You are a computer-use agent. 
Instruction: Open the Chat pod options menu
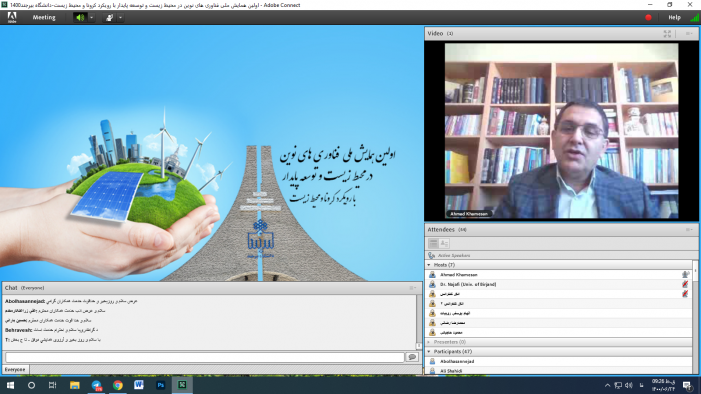pos(413,288)
